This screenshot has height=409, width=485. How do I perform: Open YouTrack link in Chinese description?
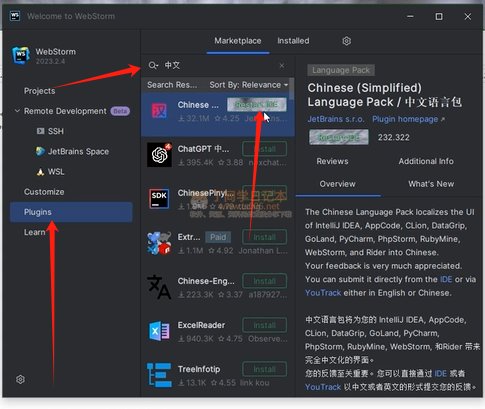pos(323,387)
